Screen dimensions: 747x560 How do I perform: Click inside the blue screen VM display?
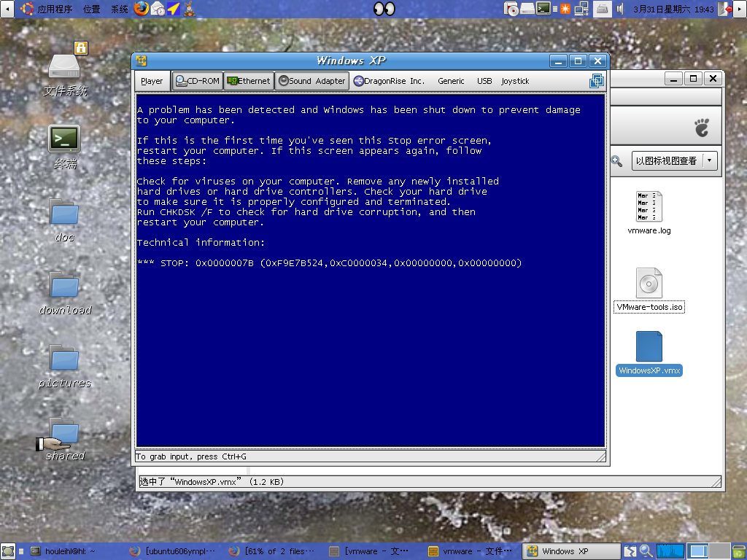[x=371, y=271]
